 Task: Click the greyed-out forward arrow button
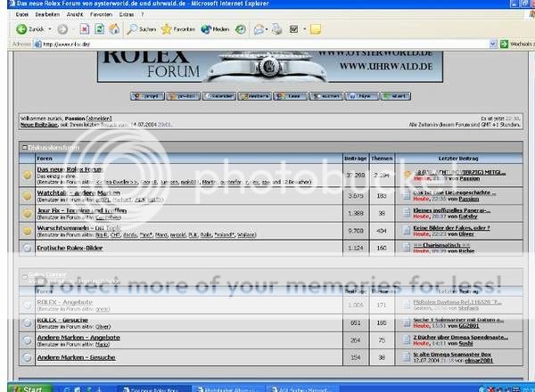coord(62,29)
